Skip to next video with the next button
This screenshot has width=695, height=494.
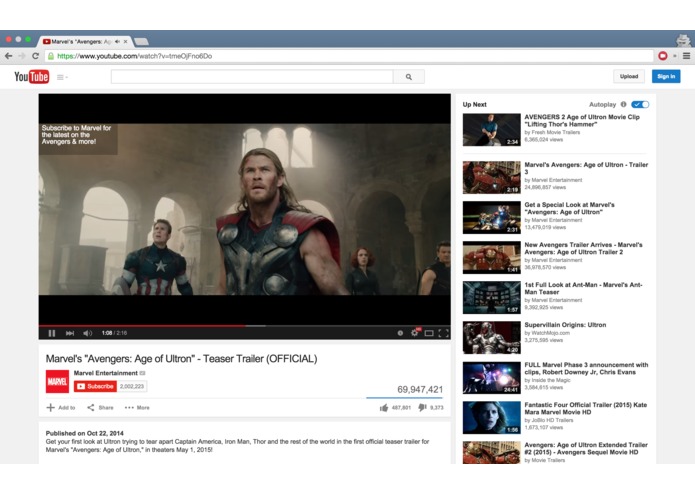click(70, 333)
